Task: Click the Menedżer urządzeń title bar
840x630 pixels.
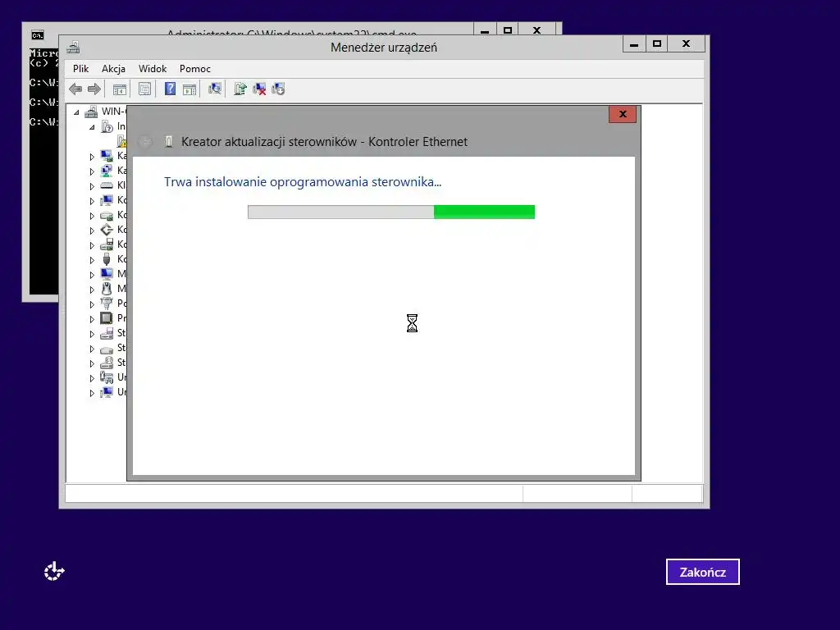Action: (x=384, y=47)
